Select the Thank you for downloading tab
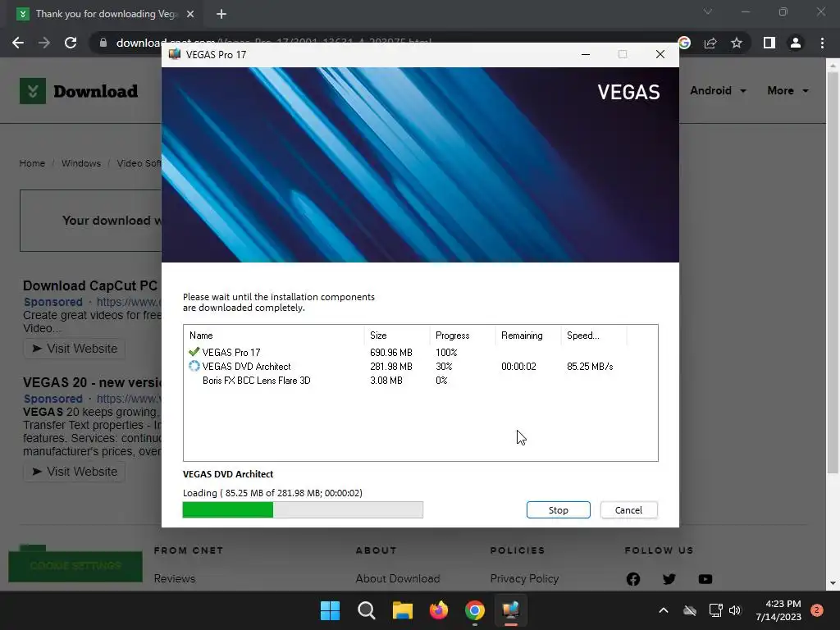The height and width of the screenshot is (630, 840). tap(105, 14)
